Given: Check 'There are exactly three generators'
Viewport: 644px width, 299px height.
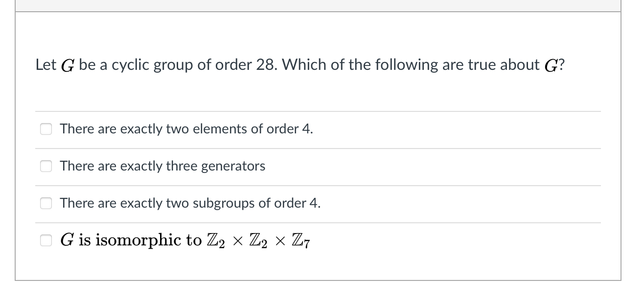Looking at the screenshot, I should [46, 166].
